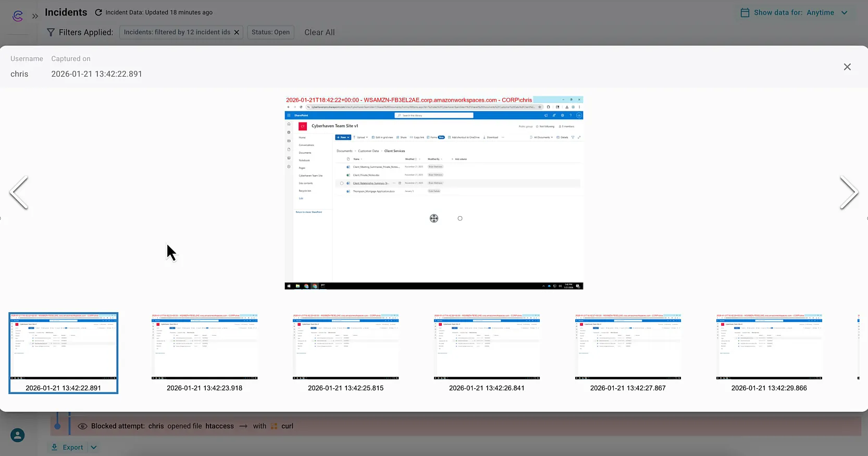Select thumbnail captured at 13:42:22.891
868x456 pixels.
click(x=64, y=353)
